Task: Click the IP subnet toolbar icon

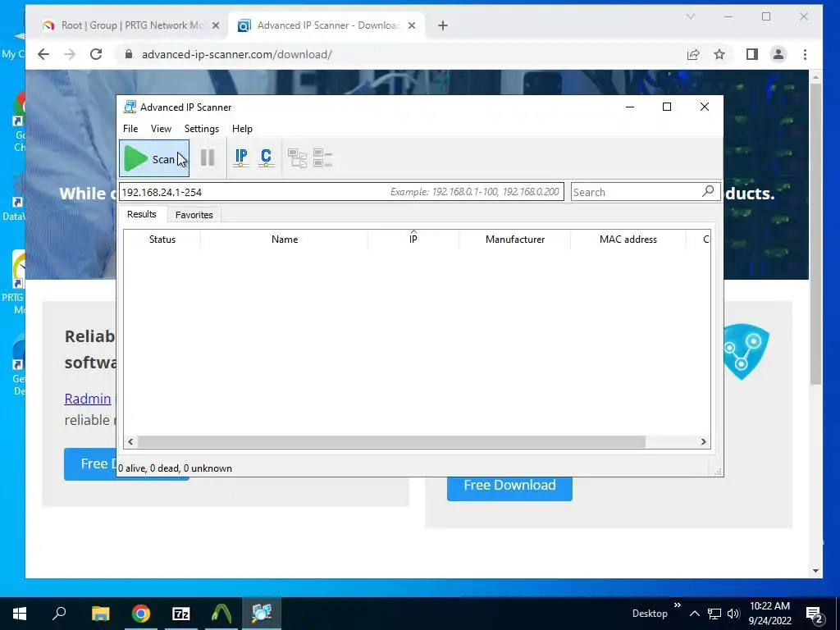Action: tap(241, 158)
